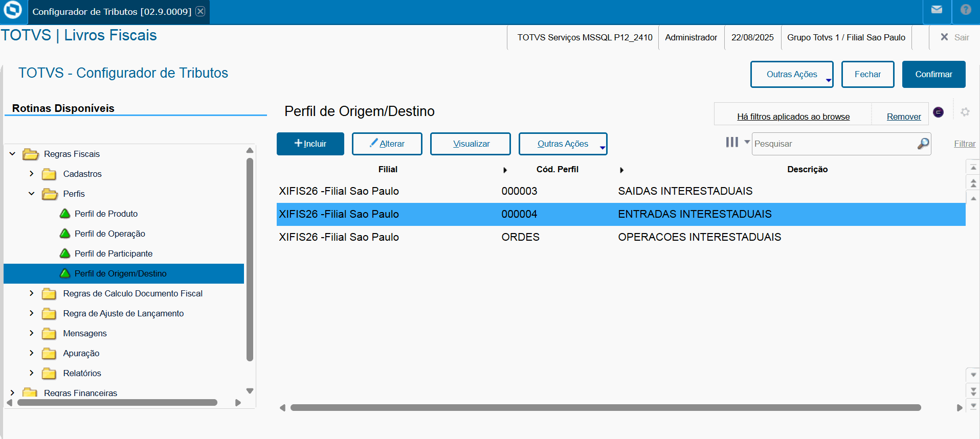This screenshot has height=439, width=980.
Task: Click the grid horizontal scrollbar thumb
Action: pos(606,407)
